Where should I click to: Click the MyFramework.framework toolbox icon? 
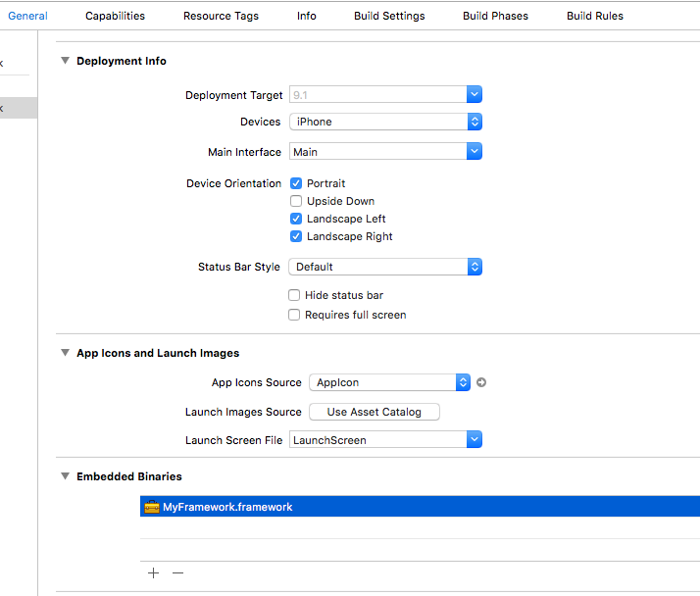(x=151, y=507)
